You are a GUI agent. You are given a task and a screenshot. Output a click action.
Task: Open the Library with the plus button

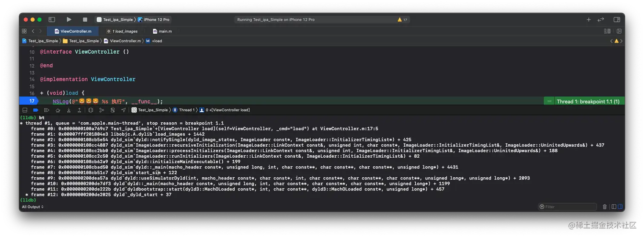tap(589, 20)
